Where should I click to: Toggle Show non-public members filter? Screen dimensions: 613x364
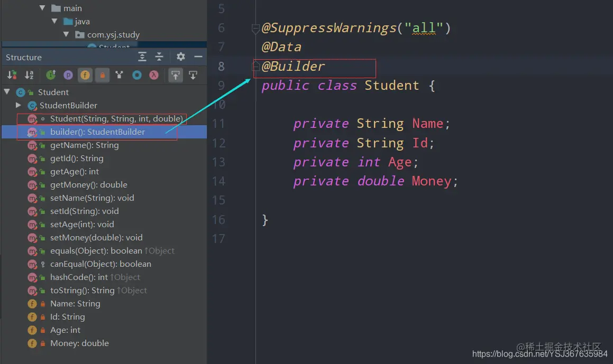click(103, 74)
